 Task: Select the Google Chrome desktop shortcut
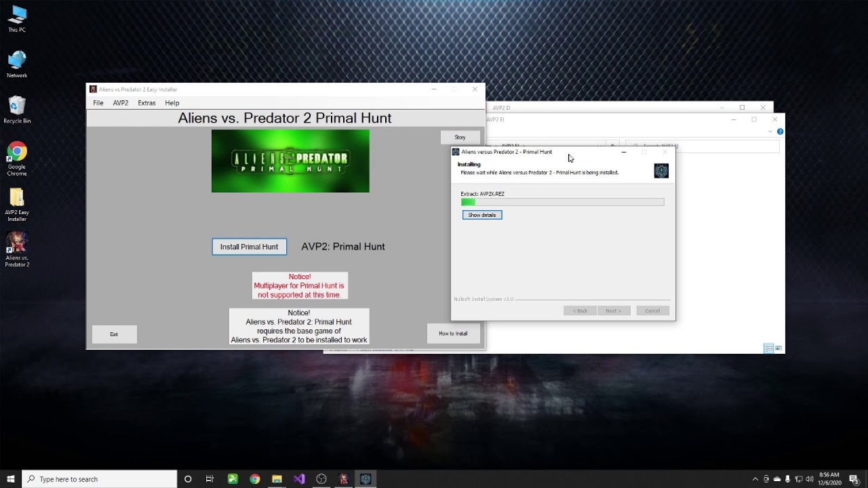17,159
